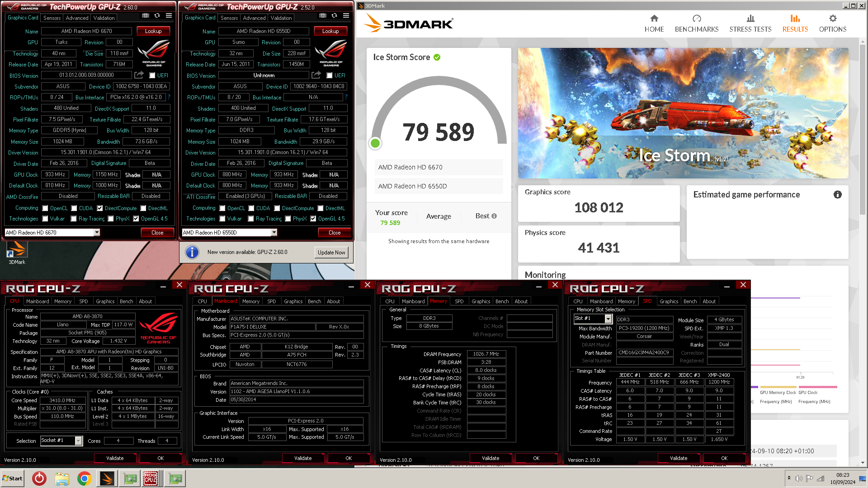Click the bus interface question mark in GPU-Z 2.60.0
This screenshot has width=868, height=488.
pyautogui.click(x=169, y=97)
